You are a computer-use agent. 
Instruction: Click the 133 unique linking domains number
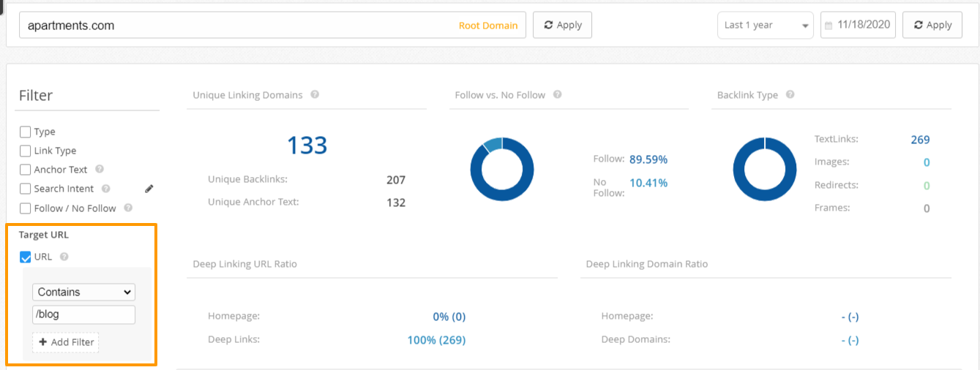(307, 146)
